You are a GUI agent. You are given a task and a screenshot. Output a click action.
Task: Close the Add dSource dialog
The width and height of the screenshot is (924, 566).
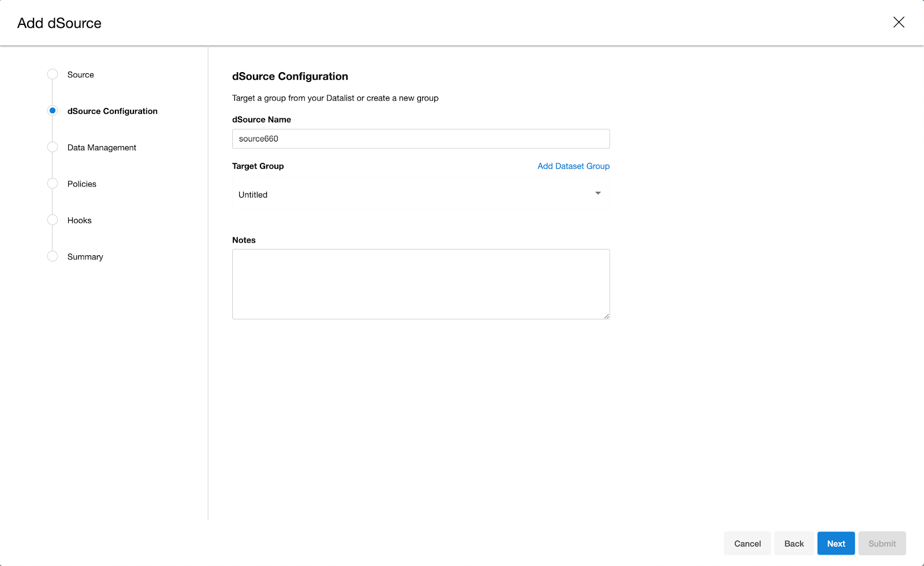tap(899, 23)
